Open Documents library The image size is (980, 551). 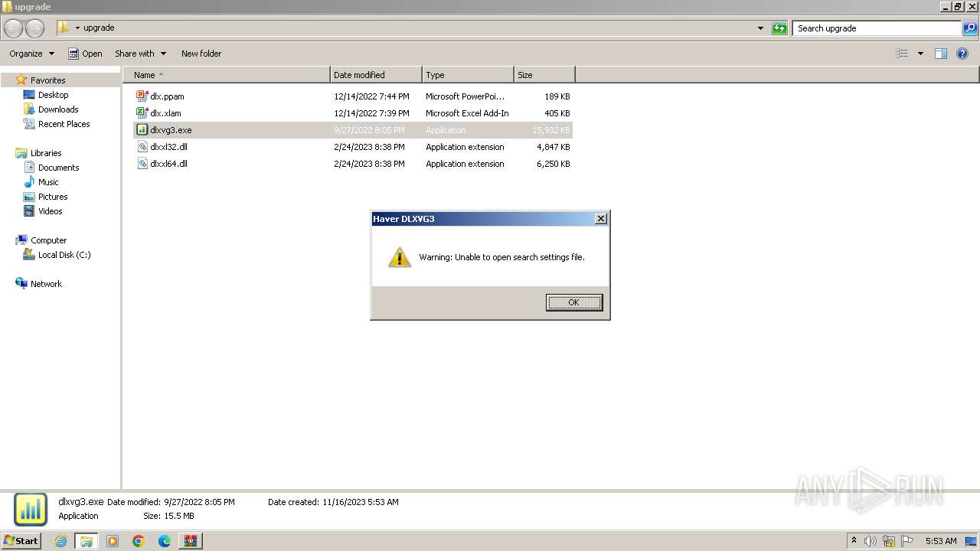[x=58, y=168]
